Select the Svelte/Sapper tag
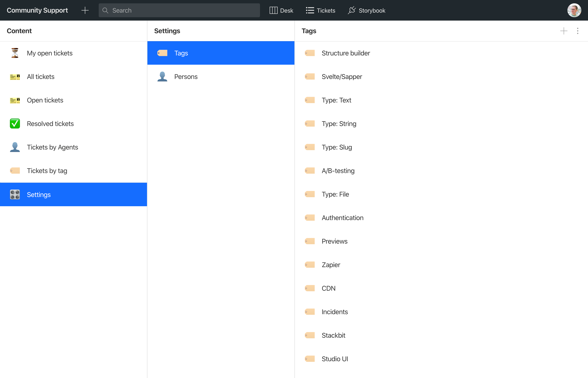 (342, 77)
